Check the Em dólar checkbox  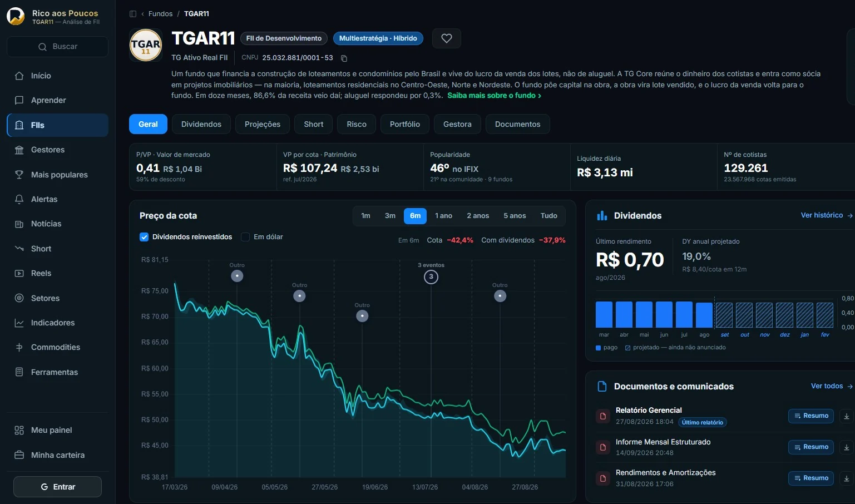pos(245,237)
